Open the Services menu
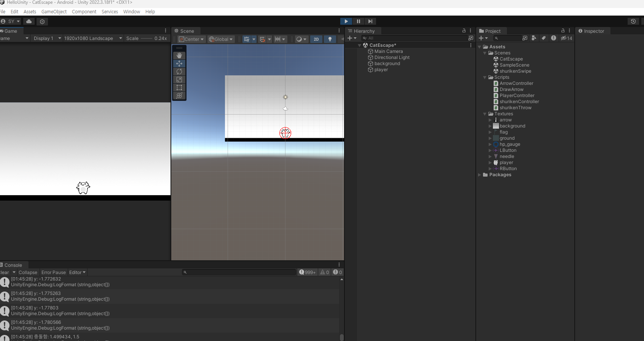 (x=110, y=12)
